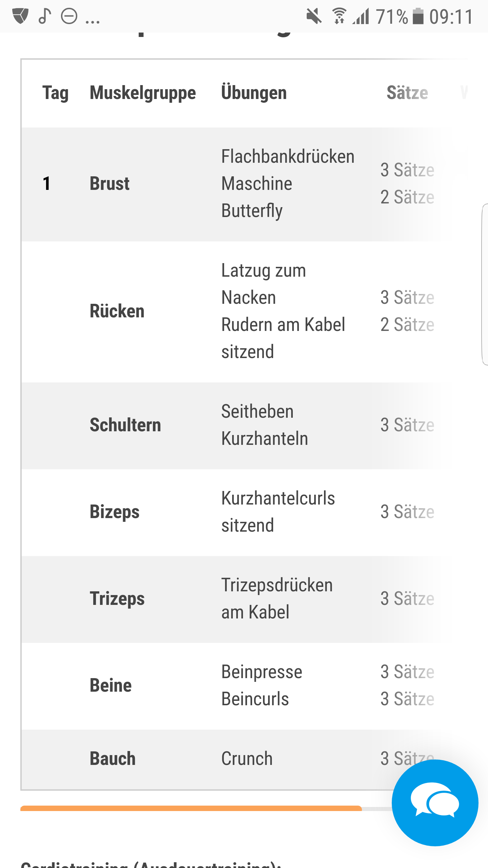The height and width of the screenshot is (868, 488).
Task: Select the Beinpresse exercise text
Action: point(262,672)
